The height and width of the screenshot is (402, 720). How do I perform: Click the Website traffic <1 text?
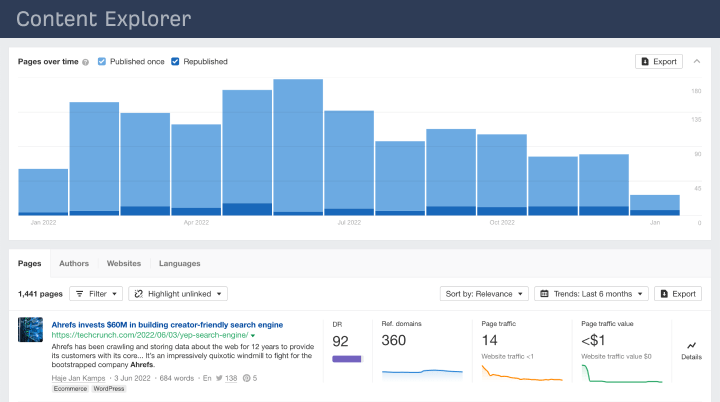click(x=507, y=357)
